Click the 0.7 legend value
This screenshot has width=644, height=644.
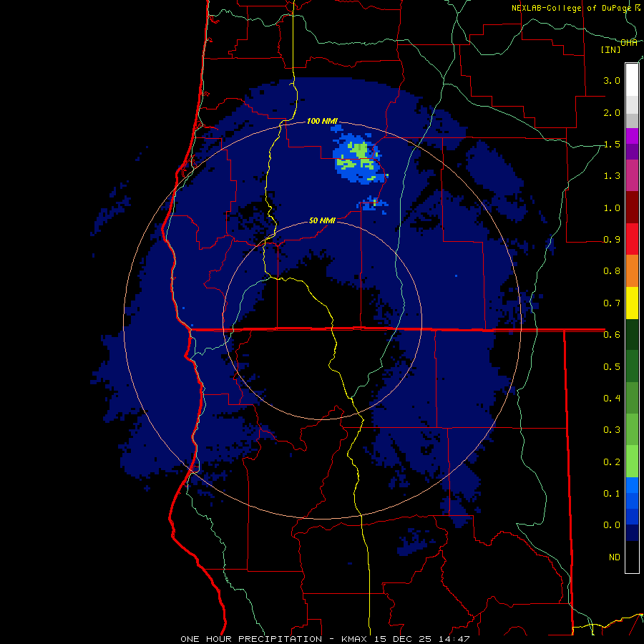coord(612,303)
